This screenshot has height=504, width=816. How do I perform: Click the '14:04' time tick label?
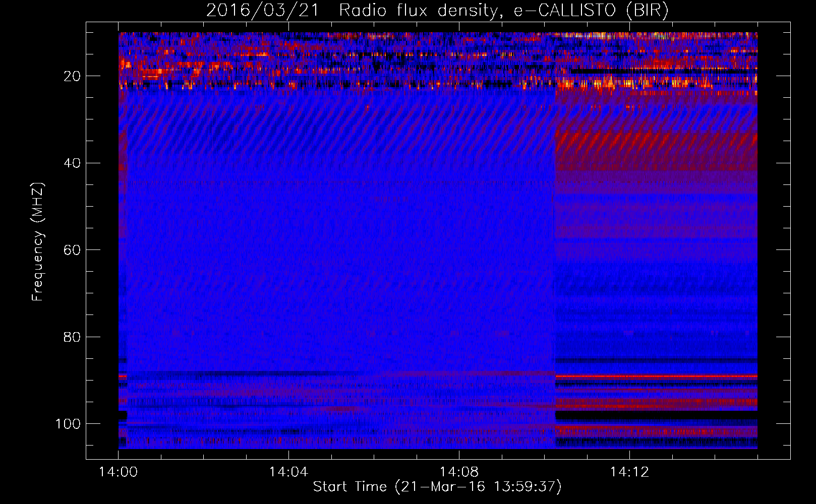288,472
